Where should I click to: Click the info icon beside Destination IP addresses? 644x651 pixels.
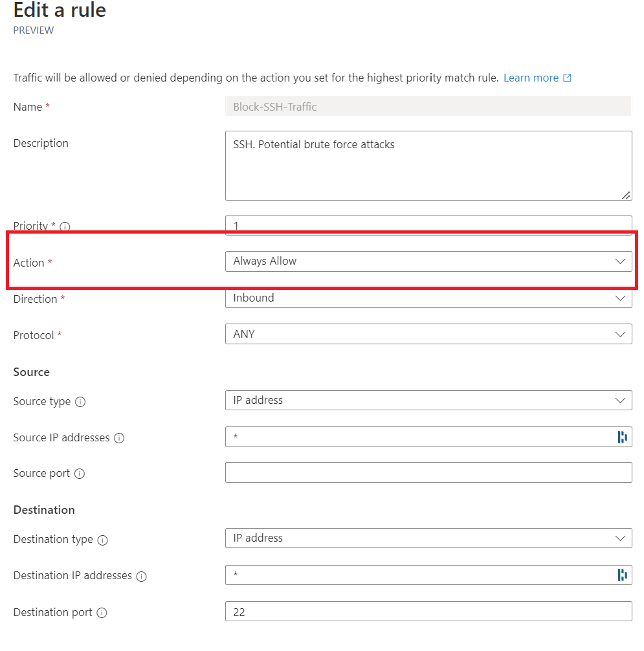click(142, 577)
